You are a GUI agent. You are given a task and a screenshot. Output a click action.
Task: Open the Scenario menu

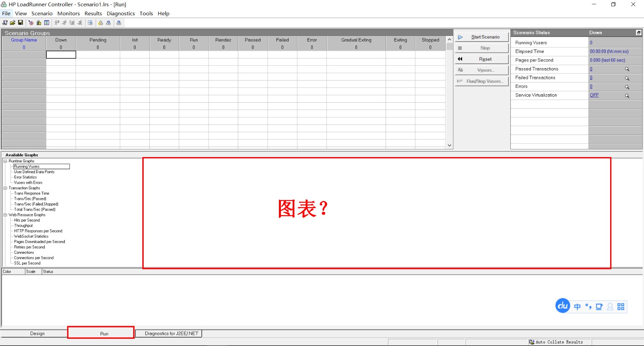click(x=42, y=13)
